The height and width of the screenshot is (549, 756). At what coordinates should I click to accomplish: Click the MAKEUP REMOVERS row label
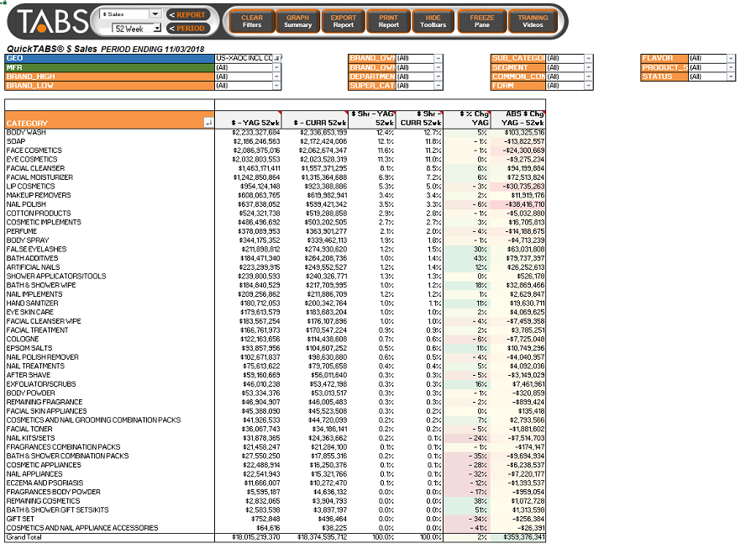pos(39,195)
